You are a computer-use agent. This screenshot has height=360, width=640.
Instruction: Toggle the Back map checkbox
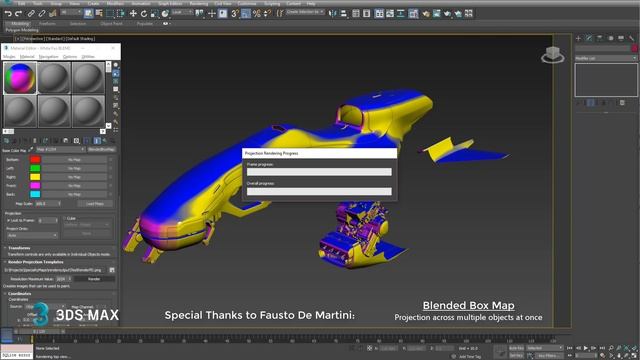pyautogui.click(x=111, y=194)
